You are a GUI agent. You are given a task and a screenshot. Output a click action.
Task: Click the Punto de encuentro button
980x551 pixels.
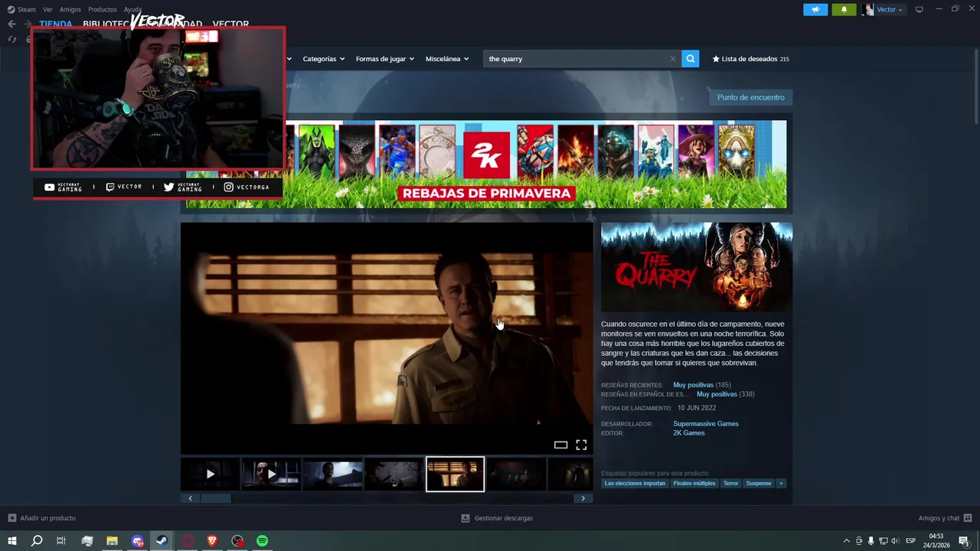pos(751,97)
